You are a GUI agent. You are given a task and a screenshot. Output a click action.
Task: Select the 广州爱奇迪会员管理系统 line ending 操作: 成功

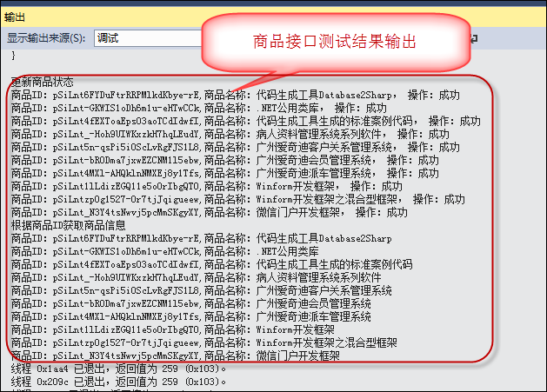coord(225,160)
